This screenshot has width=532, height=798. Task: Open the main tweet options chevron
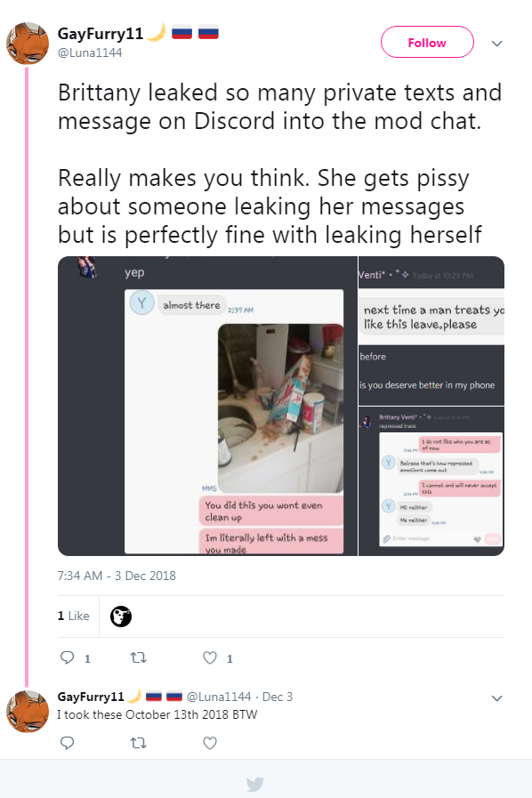[497, 44]
